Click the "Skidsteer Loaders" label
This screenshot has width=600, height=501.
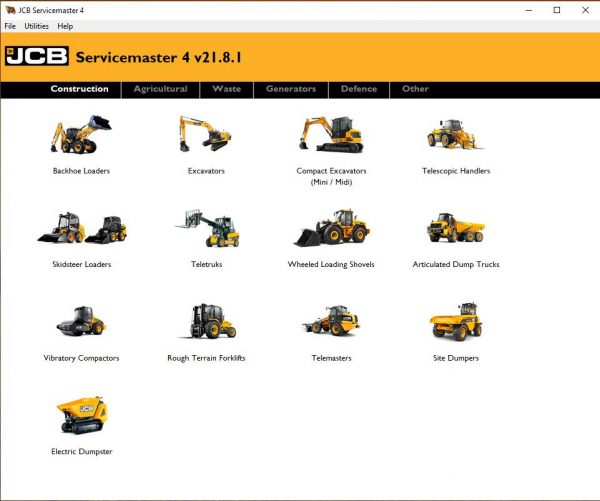(x=82, y=264)
